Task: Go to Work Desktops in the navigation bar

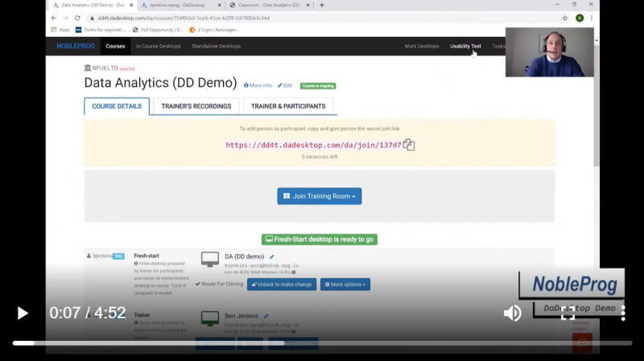Action: click(x=421, y=47)
